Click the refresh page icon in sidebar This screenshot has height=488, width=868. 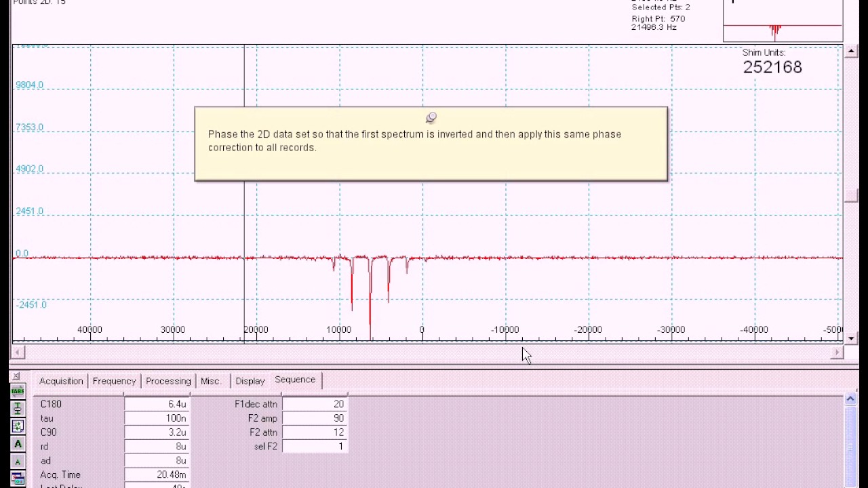[x=18, y=426]
